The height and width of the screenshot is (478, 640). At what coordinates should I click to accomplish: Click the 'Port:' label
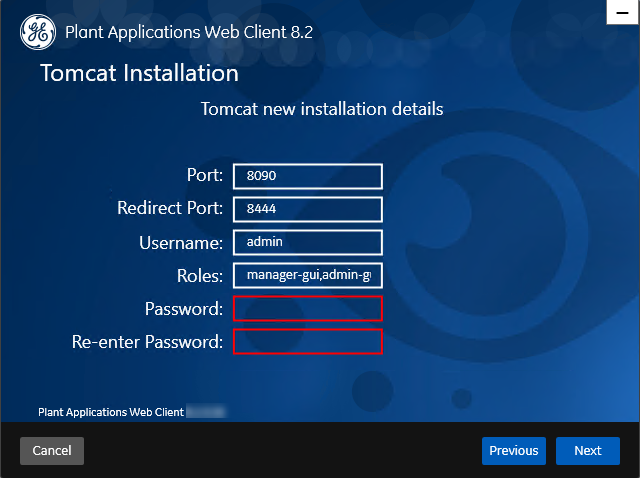[205, 175]
